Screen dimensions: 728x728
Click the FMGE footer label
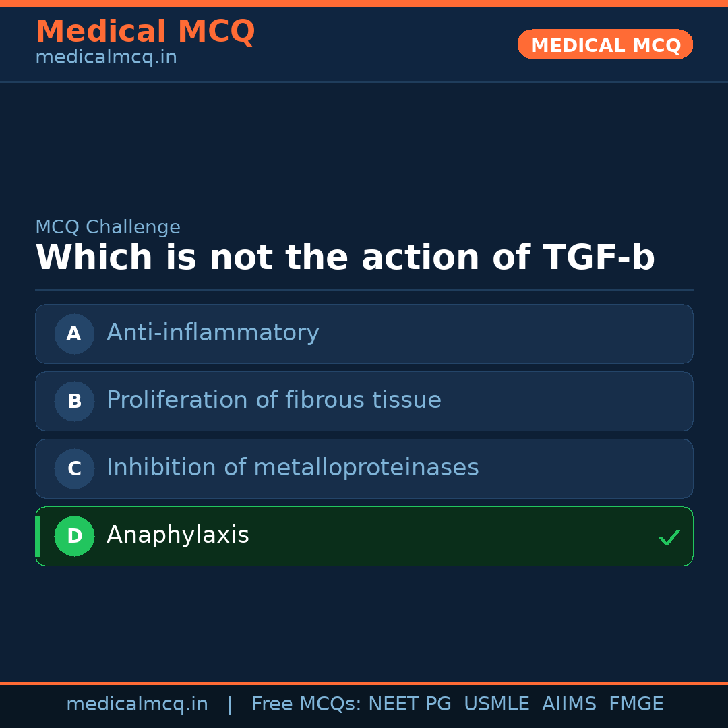click(636, 704)
